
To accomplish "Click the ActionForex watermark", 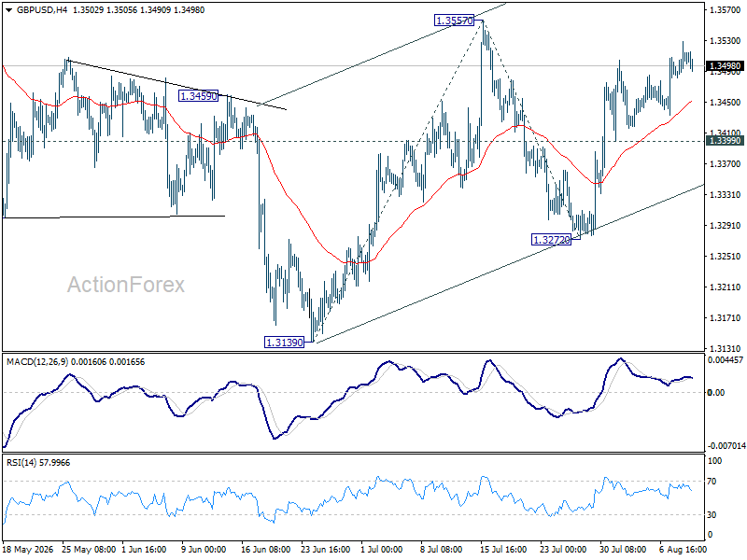I will pos(126,285).
